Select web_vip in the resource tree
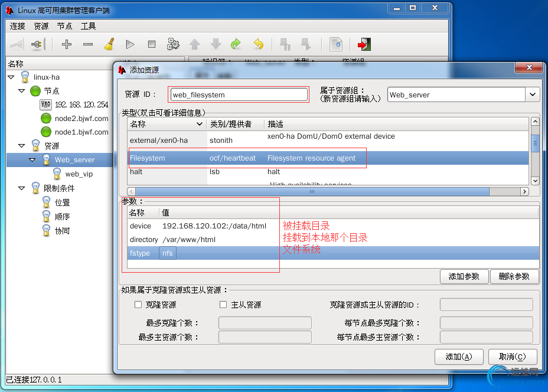This screenshot has width=548, height=392. point(79,174)
